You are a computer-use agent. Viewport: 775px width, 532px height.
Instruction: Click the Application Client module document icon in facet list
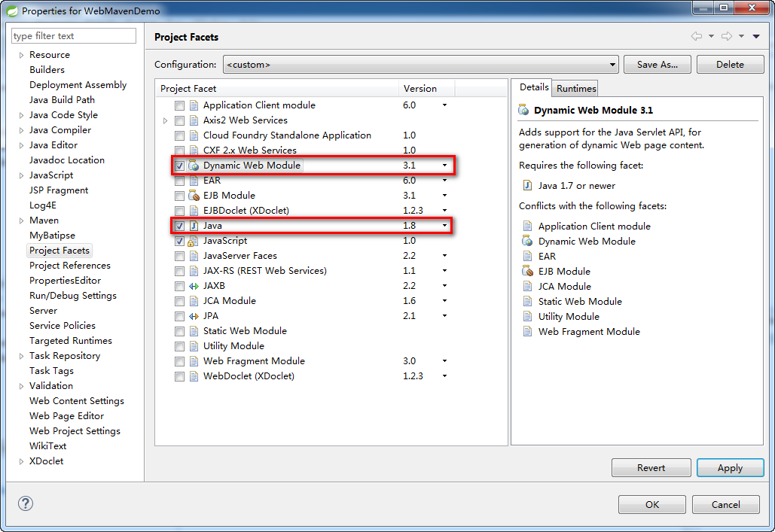194,105
